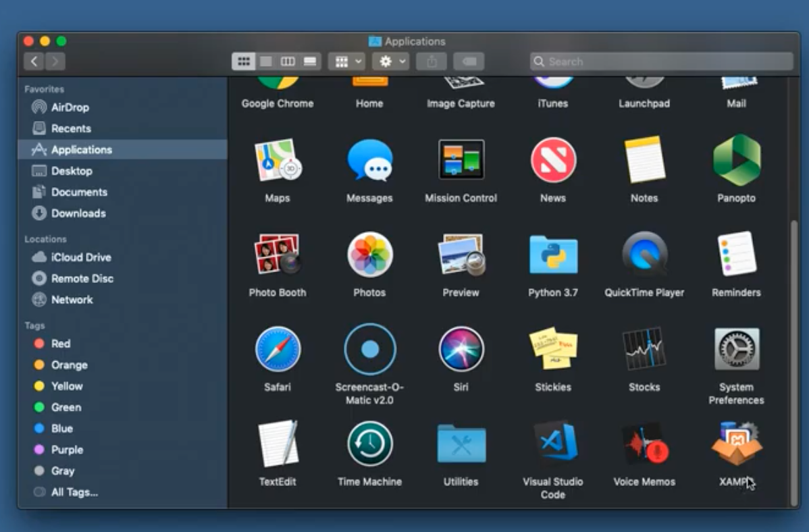This screenshot has width=809, height=532.
Task: Select the Siri app icon
Action: (461, 349)
